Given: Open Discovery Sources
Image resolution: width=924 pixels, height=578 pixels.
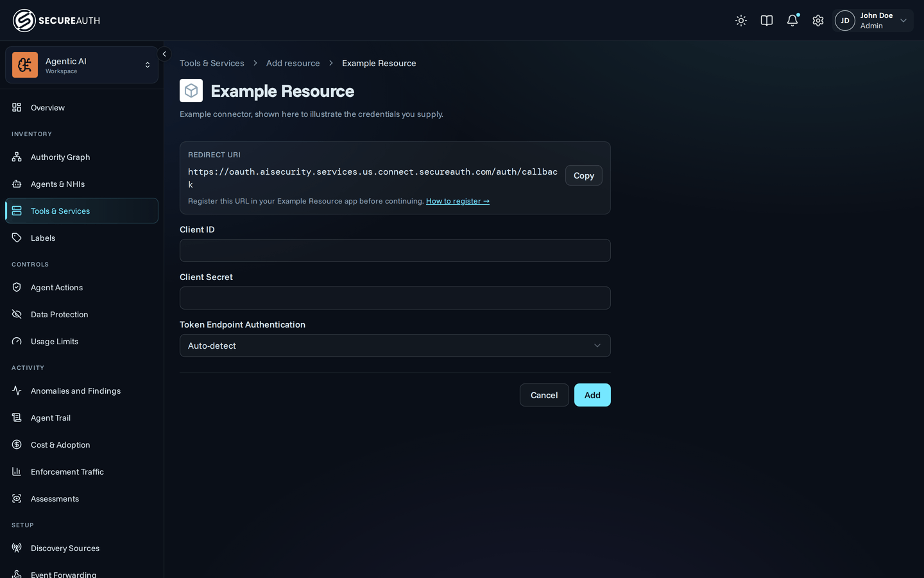Looking at the screenshot, I should tap(81, 548).
